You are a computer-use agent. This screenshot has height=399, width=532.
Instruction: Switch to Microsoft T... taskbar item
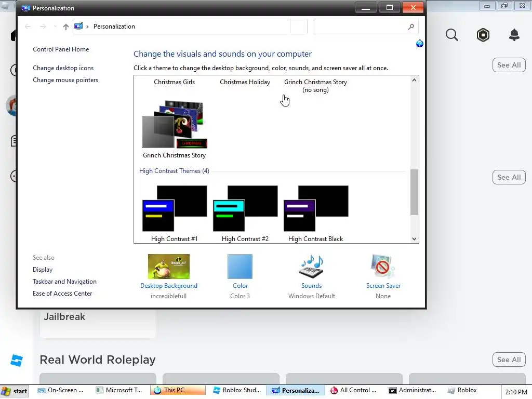(119, 391)
